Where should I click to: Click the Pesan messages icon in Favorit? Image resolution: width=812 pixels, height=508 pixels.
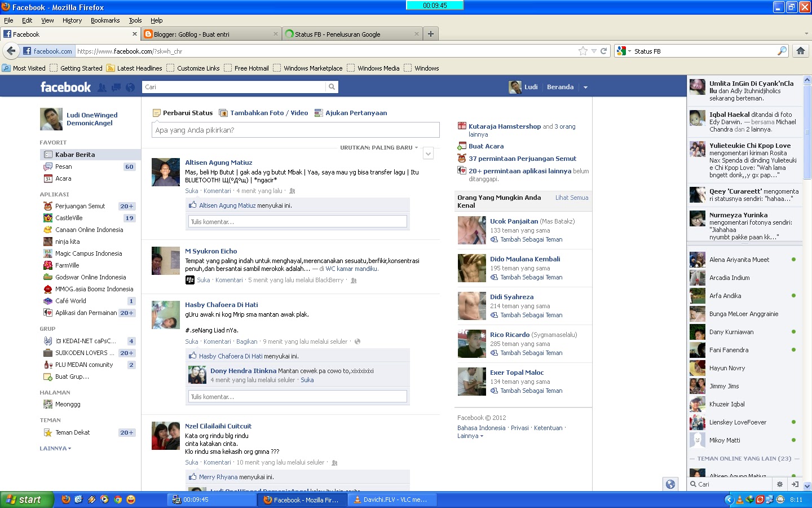coord(48,167)
